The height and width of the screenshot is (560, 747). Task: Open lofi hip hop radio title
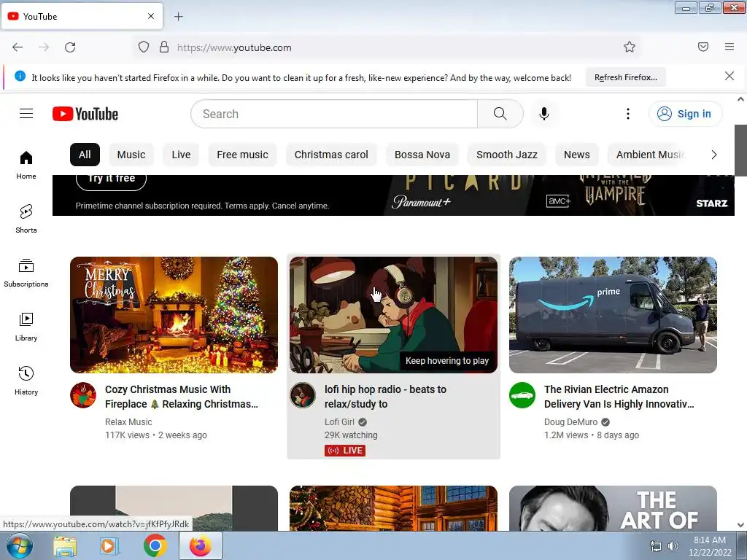tap(385, 397)
